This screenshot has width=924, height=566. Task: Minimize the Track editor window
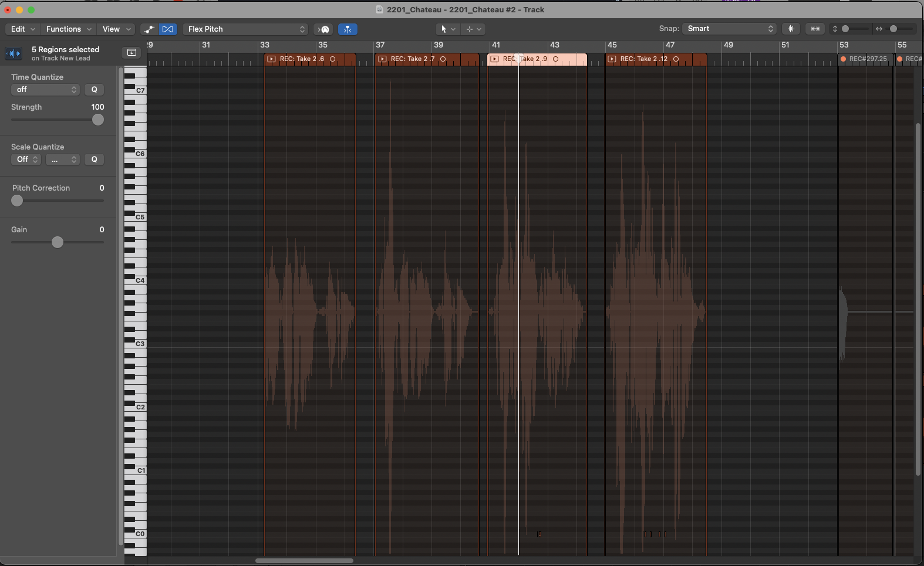pos(19,10)
